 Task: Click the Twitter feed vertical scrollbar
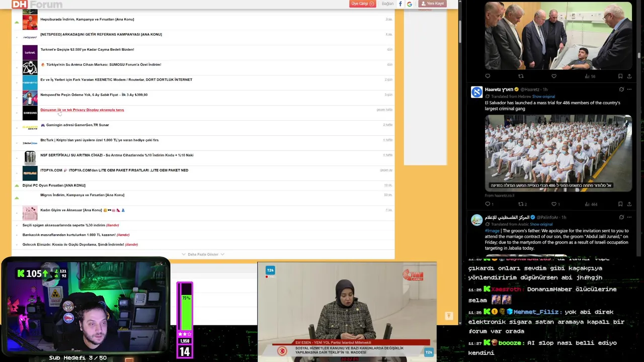click(639, 55)
